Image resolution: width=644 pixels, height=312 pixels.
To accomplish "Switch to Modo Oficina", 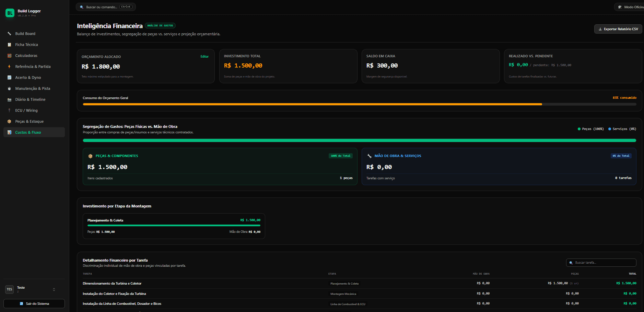I will coord(629,7).
